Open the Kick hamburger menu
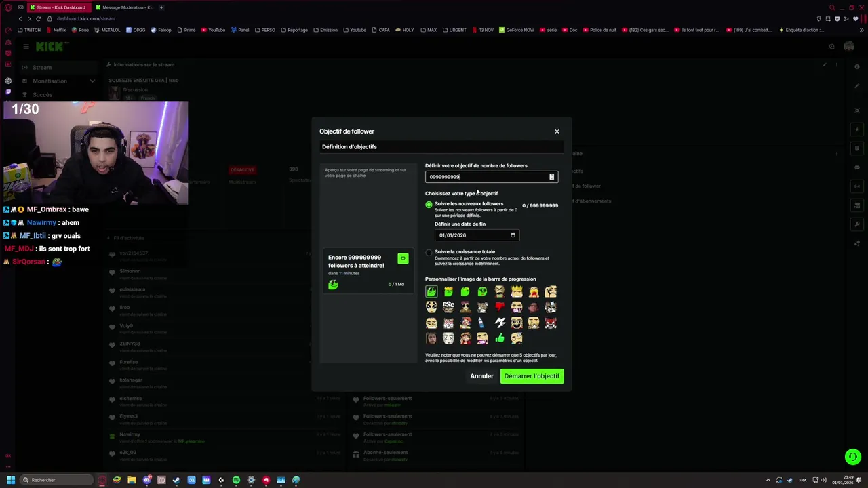868x488 pixels. tap(26, 46)
